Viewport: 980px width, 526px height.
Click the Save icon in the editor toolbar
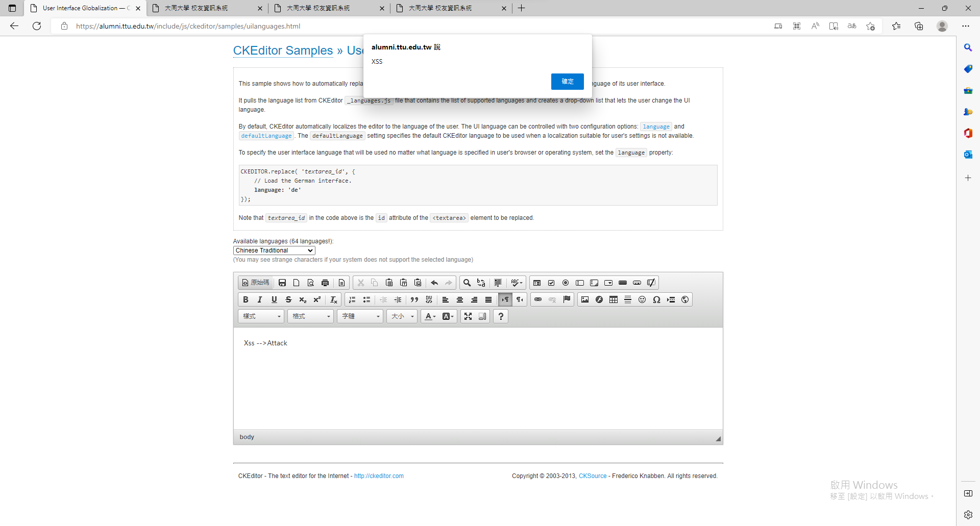(282, 283)
